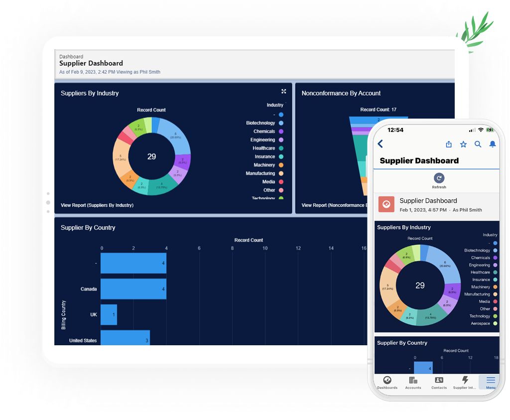Screen dimensions: 510x420
Task: Favorite the dashboard with the star icon
Action: click(463, 144)
